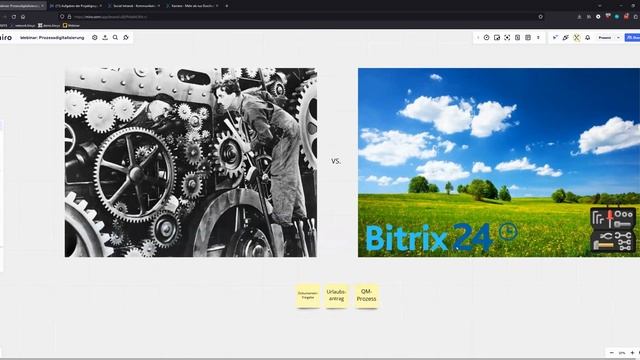Start the timer icon in top toolbar

click(487, 38)
